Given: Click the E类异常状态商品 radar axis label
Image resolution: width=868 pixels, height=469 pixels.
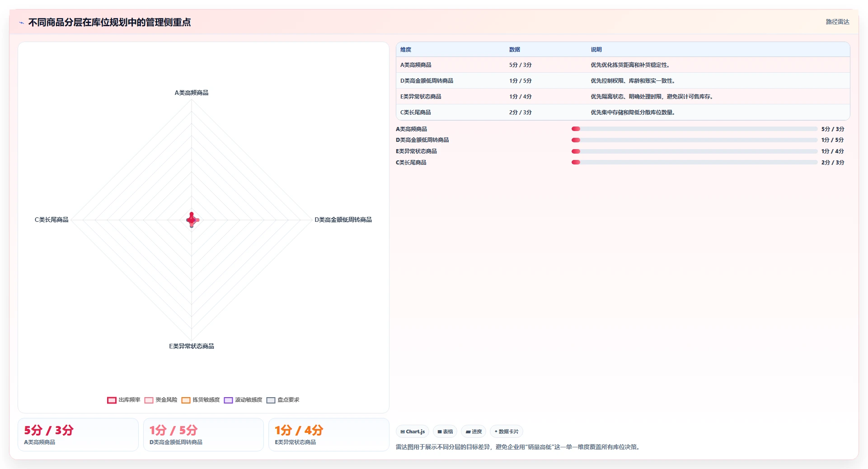Looking at the screenshot, I should (192, 347).
